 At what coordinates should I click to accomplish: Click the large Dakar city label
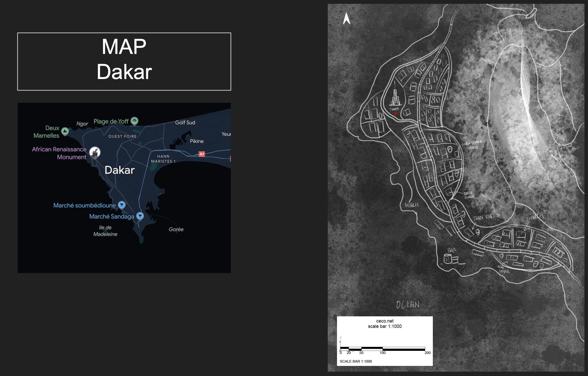pos(120,170)
